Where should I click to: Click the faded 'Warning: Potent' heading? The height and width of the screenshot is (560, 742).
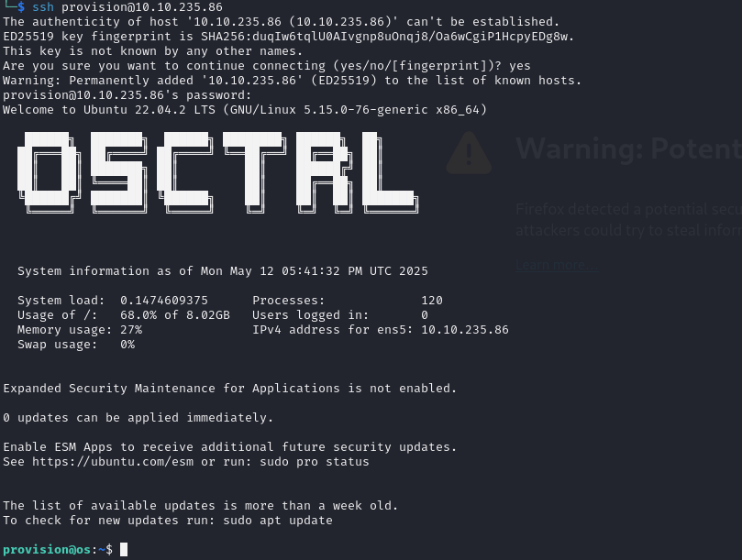[628, 149]
